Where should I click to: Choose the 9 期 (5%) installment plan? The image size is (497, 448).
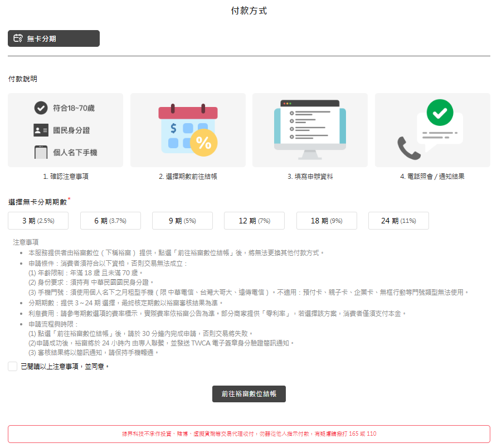pyautogui.click(x=182, y=221)
